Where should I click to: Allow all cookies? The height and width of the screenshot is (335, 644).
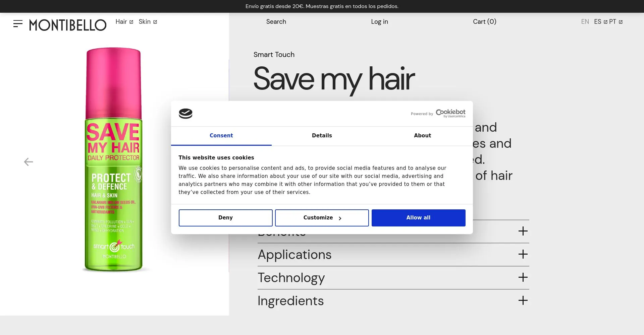click(418, 218)
